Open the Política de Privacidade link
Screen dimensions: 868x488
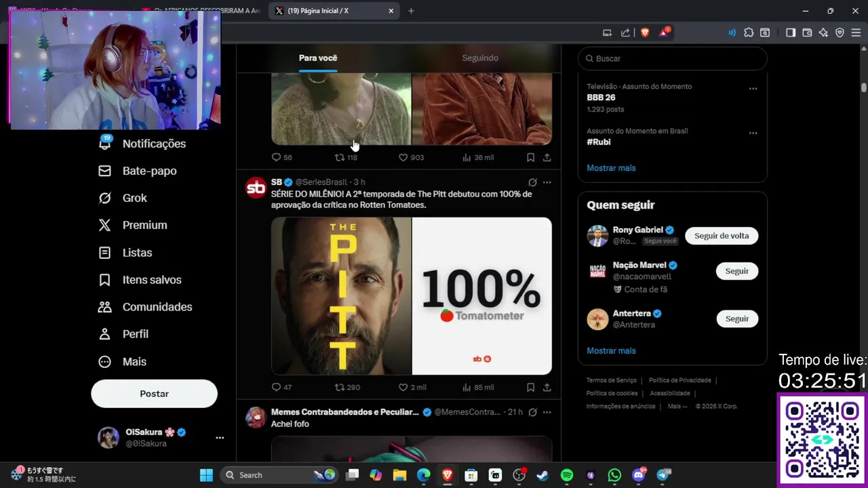(679, 380)
